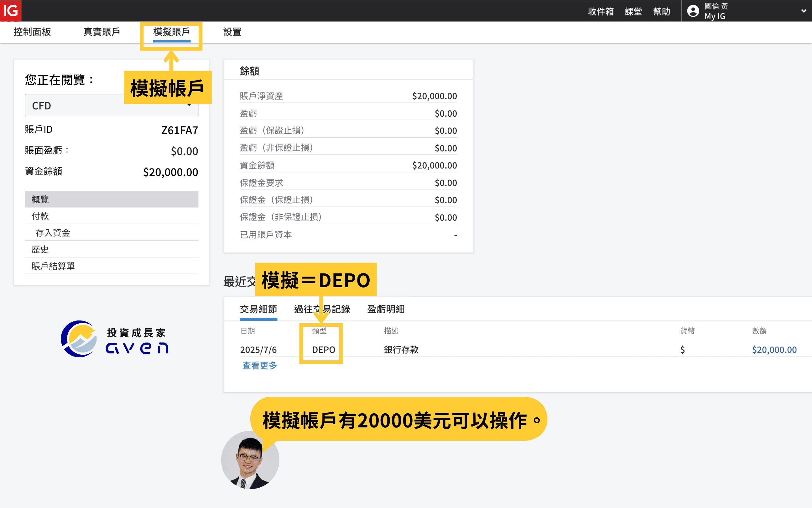Screen dimensions: 812x508
Task: Click the DEPO transaction type cell
Action: pyautogui.click(x=324, y=350)
